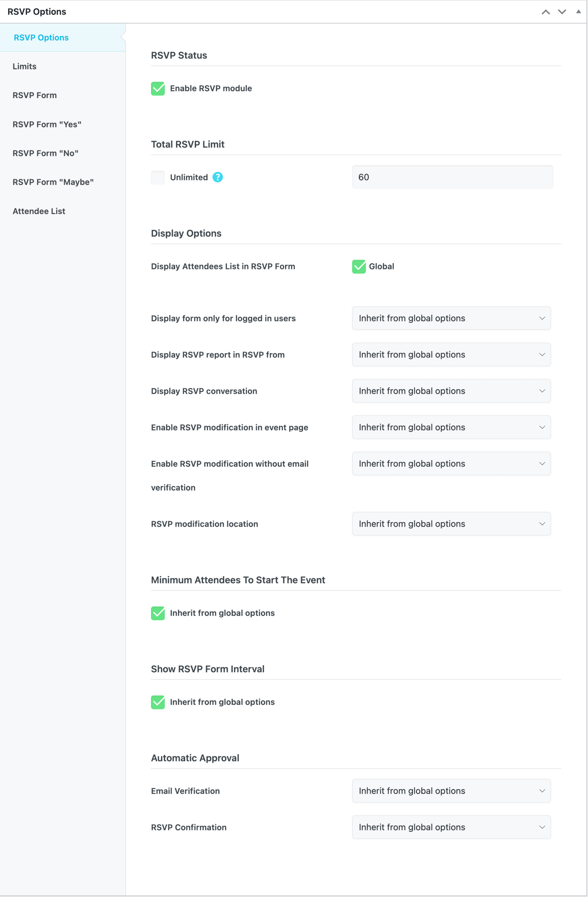Expand the RSVP Confirmation dropdown
Image resolution: width=588 pixels, height=897 pixels.
(x=451, y=827)
